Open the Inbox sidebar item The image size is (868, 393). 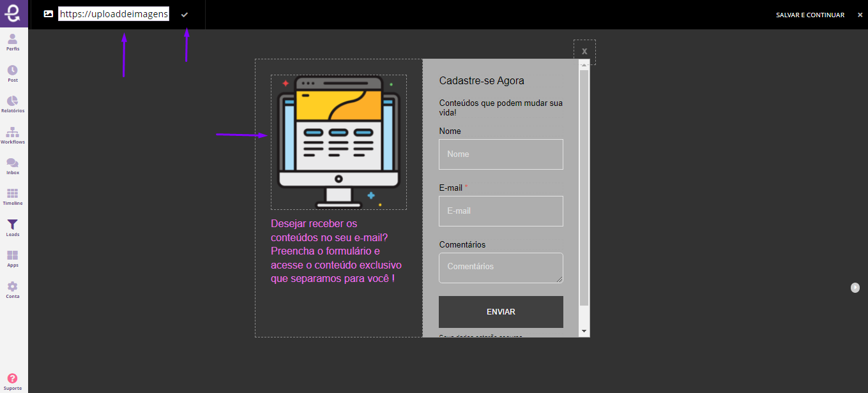tap(13, 167)
